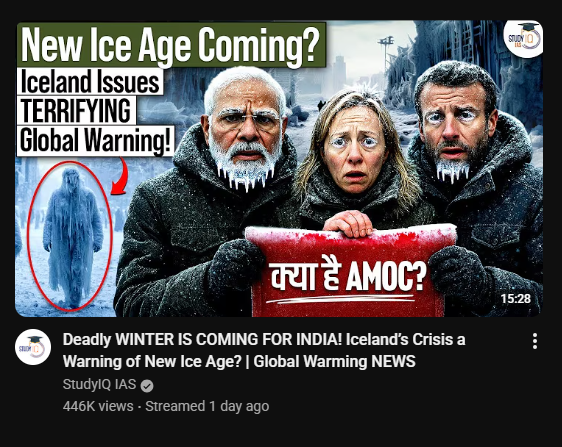This screenshot has width=562, height=447.
Task: Click the "Global Warning!" text in thumbnail
Action: (x=95, y=141)
